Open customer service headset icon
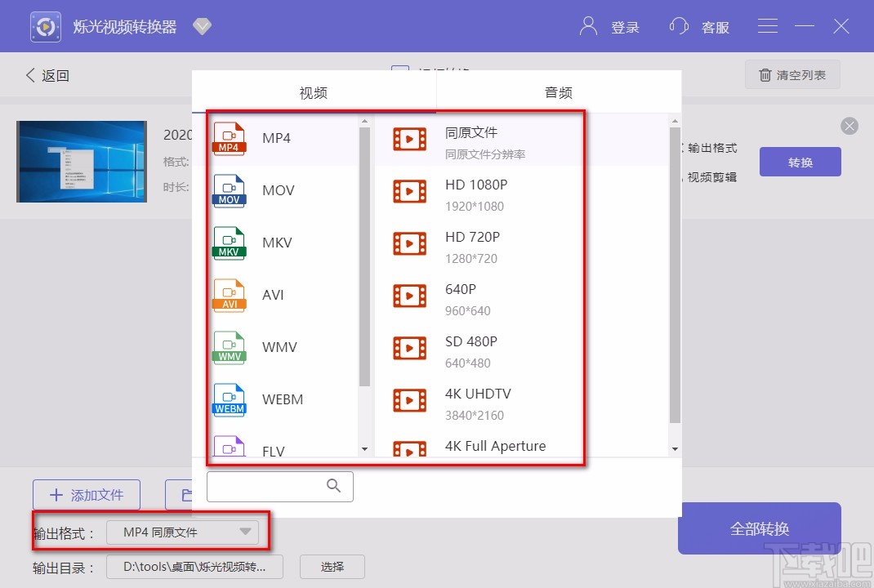The image size is (874, 588). click(x=679, y=26)
